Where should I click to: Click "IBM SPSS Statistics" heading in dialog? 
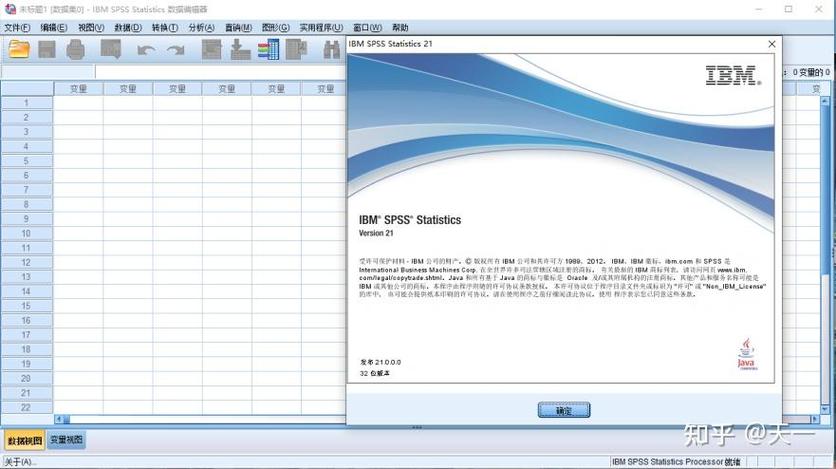410,220
